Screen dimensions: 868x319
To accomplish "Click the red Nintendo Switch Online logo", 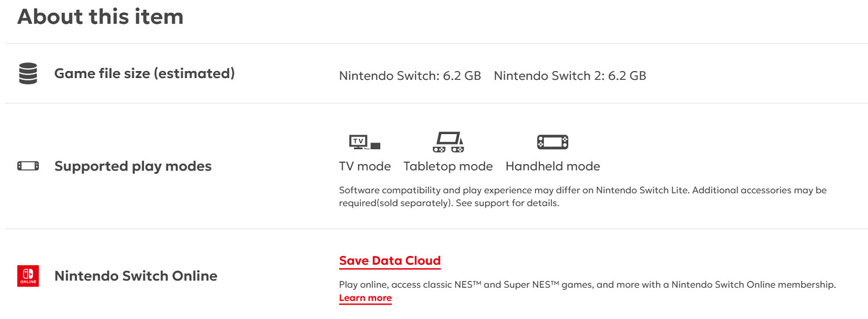I will click(x=28, y=276).
